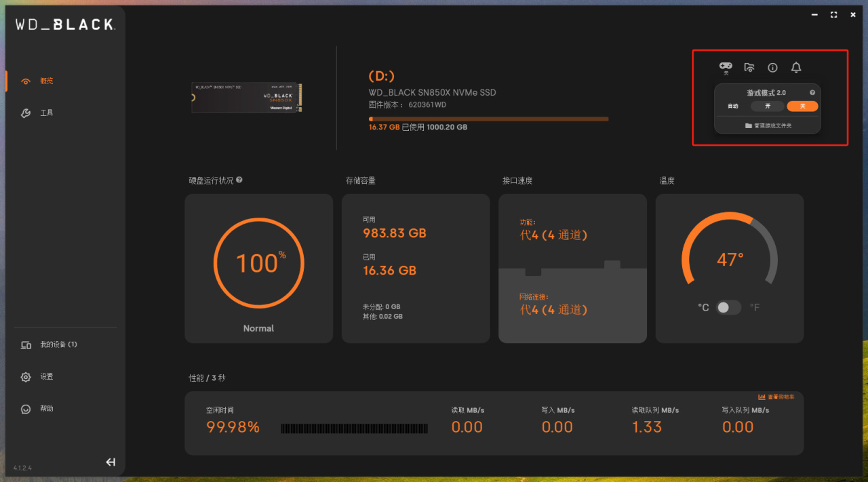
Task: Open 设置 settings in sidebar
Action: point(46,376)
